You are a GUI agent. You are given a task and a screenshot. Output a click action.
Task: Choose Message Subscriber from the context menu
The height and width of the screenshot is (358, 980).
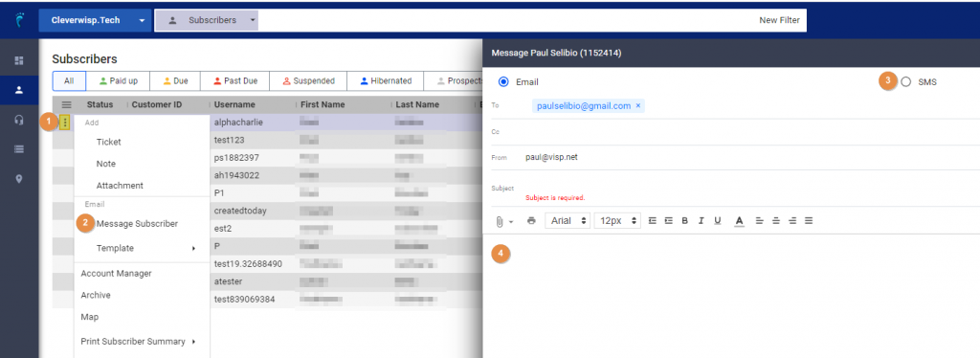point(137,224)
